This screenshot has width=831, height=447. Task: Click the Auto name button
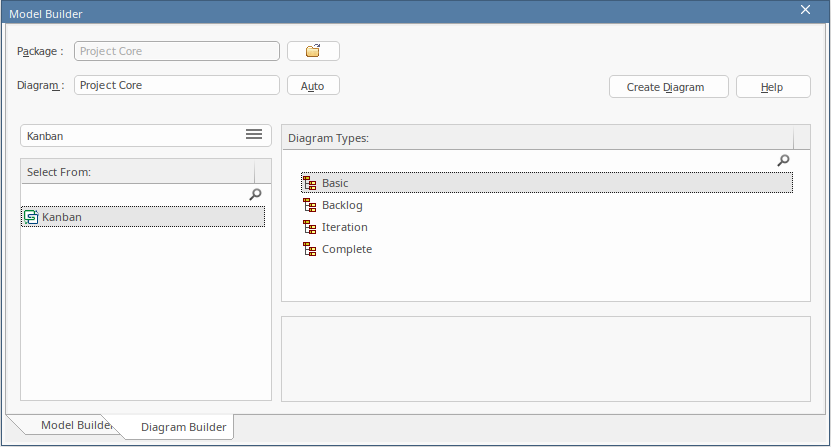pos(313,86)
